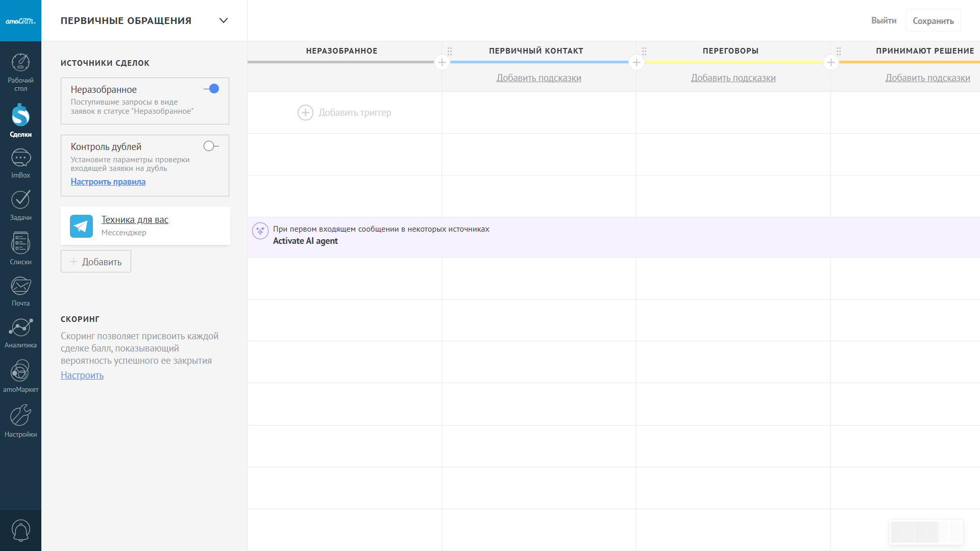Add stage after Неразобранное with plus
The image size is (980, 551).
click(x=442, y=63)
